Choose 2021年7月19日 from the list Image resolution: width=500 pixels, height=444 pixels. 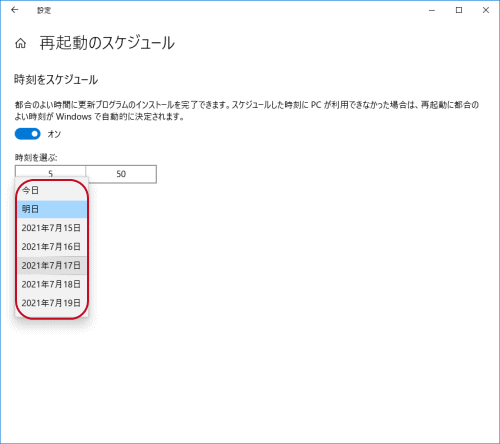(52, 303)
